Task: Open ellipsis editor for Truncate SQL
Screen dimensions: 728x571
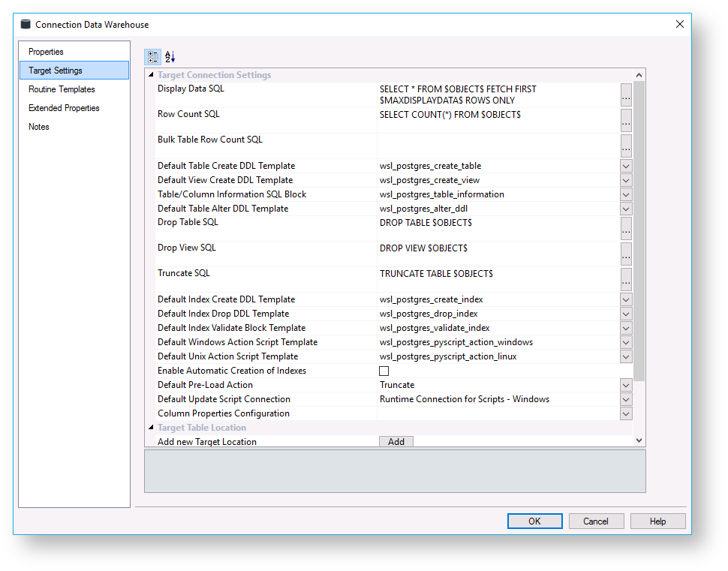Action: [626, 279]
